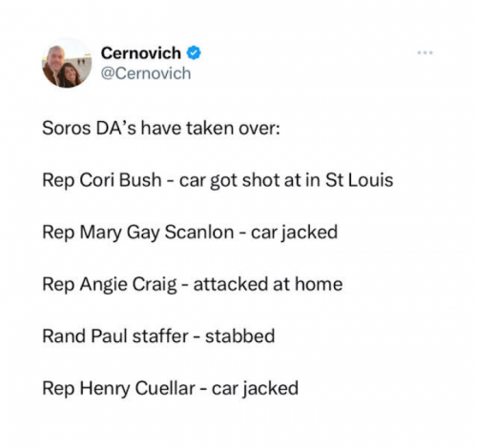
Task: Open the three-dot more options menu
Action: click(x=425, y=52)
